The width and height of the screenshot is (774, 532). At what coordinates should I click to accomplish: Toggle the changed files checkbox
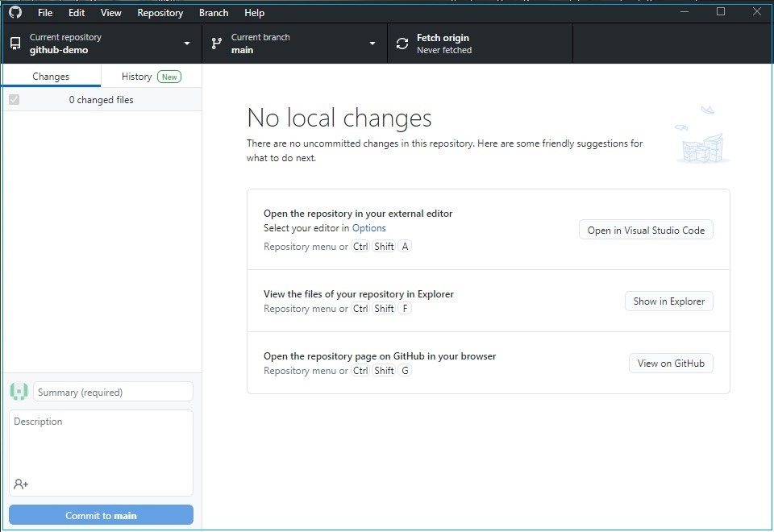point(15,100)
